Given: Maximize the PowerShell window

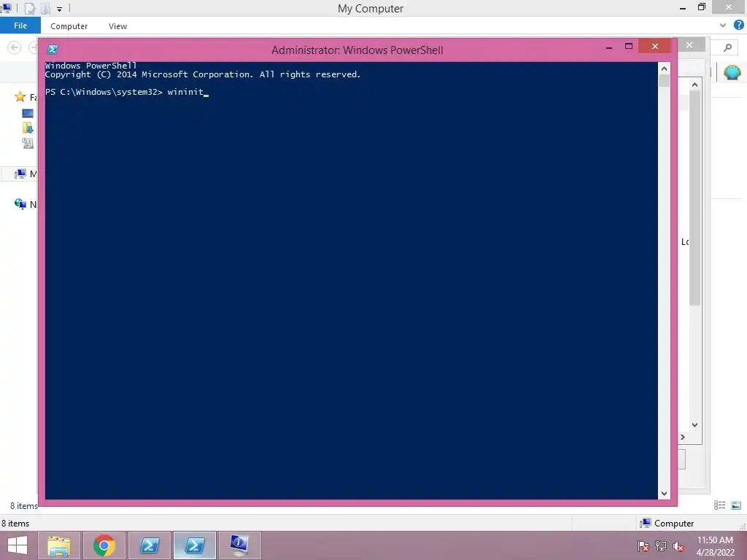Looking at the screenshot, I should pyautogui.click(x=629, y=46).
